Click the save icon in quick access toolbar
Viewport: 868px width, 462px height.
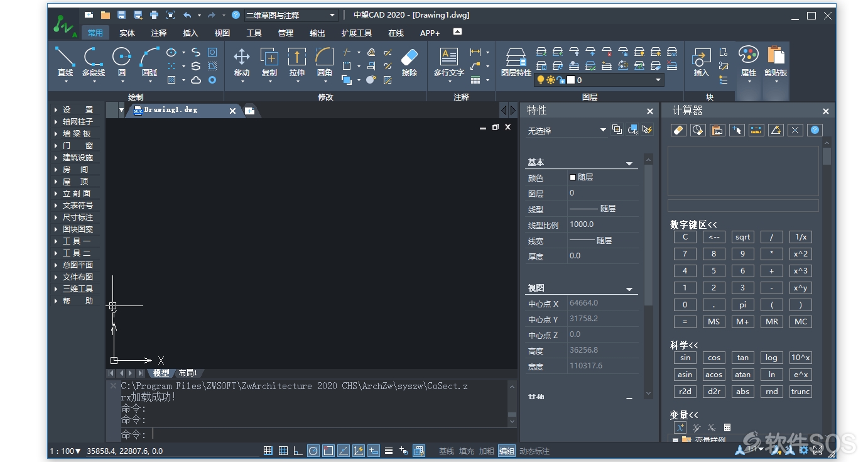click(121, 15)
